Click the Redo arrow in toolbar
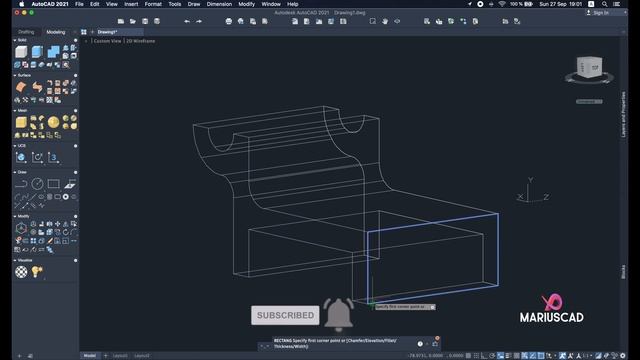The height and width of the screenshot is (360, 640). click(199, 21)
